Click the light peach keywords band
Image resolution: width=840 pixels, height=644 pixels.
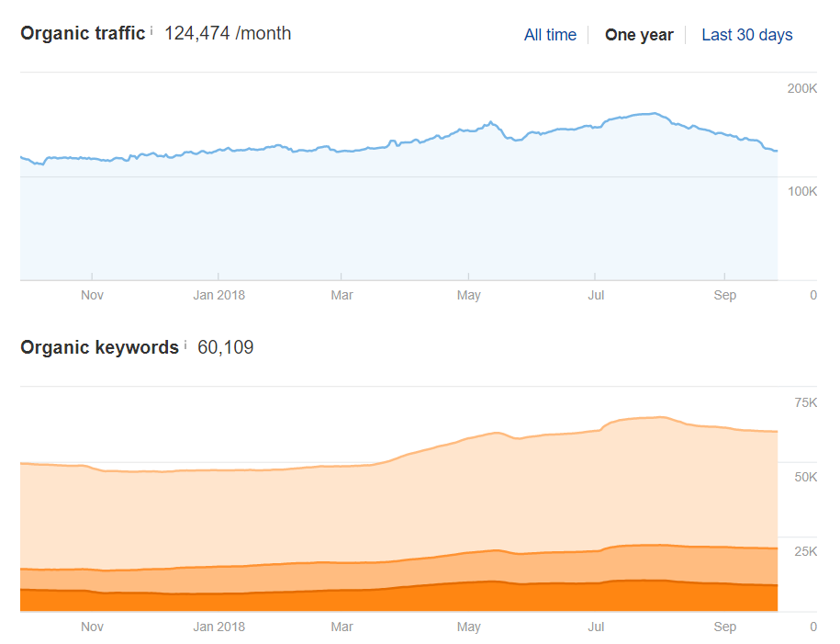398,509
